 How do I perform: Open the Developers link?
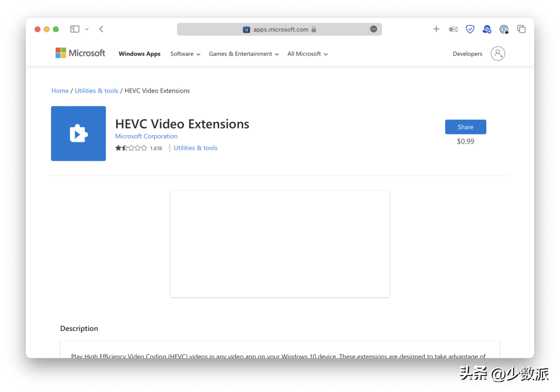tap(467, 54)
